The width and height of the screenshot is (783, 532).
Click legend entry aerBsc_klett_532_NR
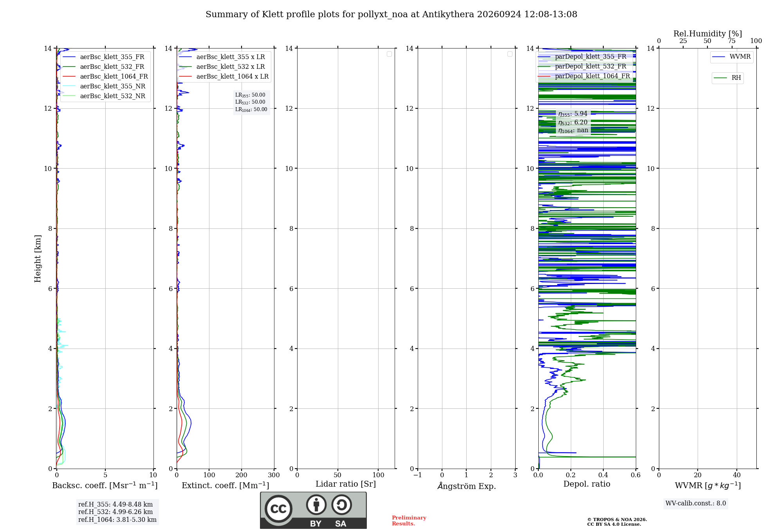(113, 96)
